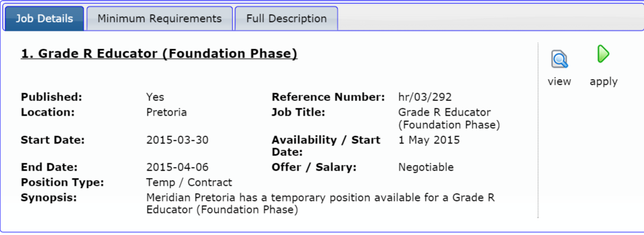Screen dimensions: 644x235
Task: Click the end date 2015-04-06
Action: point(177,167)
